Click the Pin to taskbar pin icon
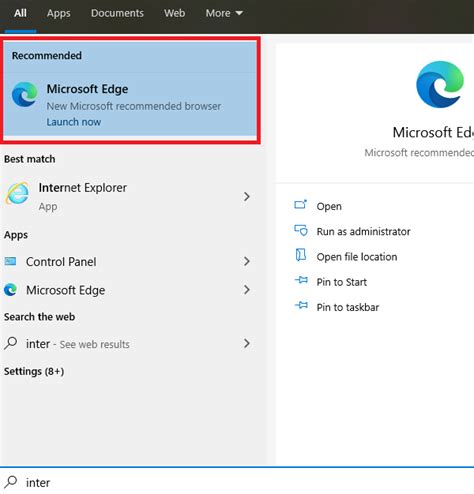 tap(301, 305)
